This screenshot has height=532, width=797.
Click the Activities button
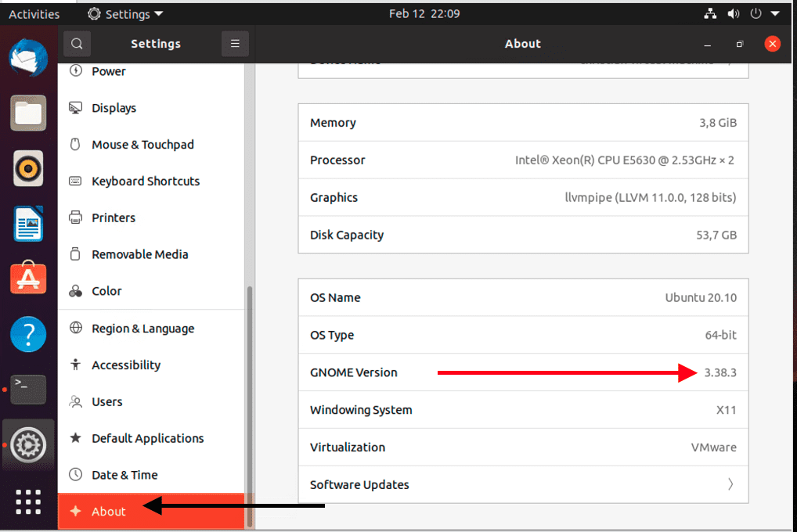(x=34, y=14)
